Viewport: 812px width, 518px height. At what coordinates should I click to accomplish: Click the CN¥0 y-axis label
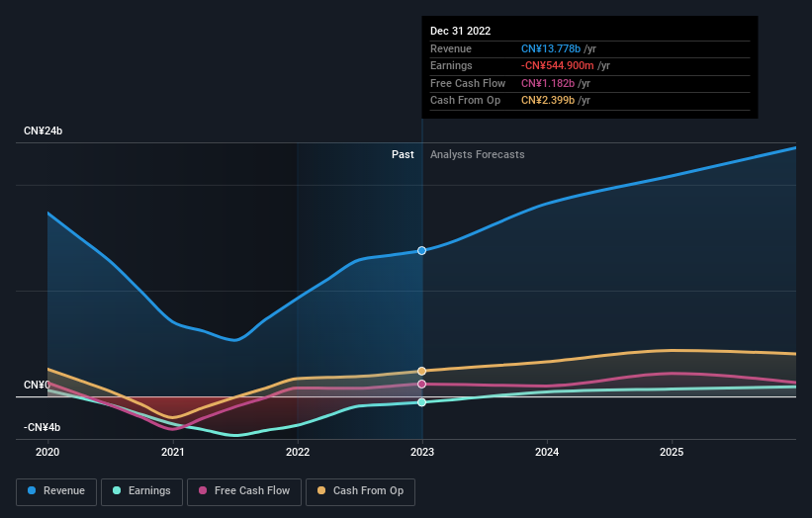tap(37, 385)
